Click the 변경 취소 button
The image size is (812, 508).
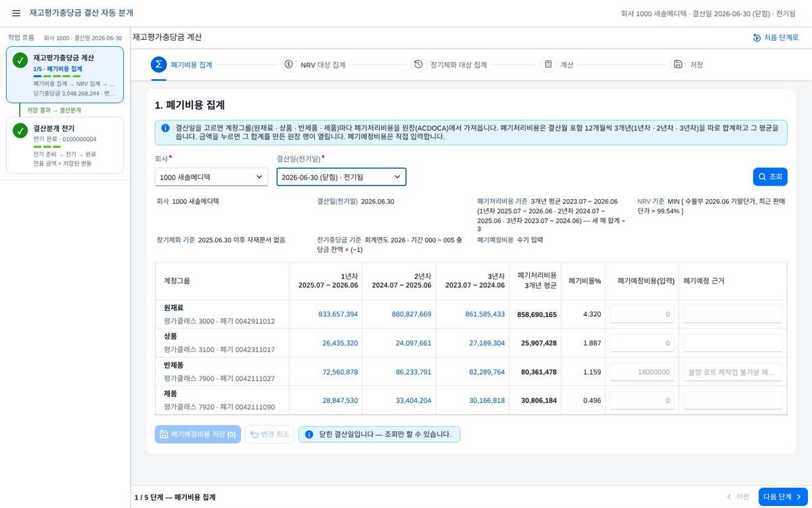tap(269, 434)
